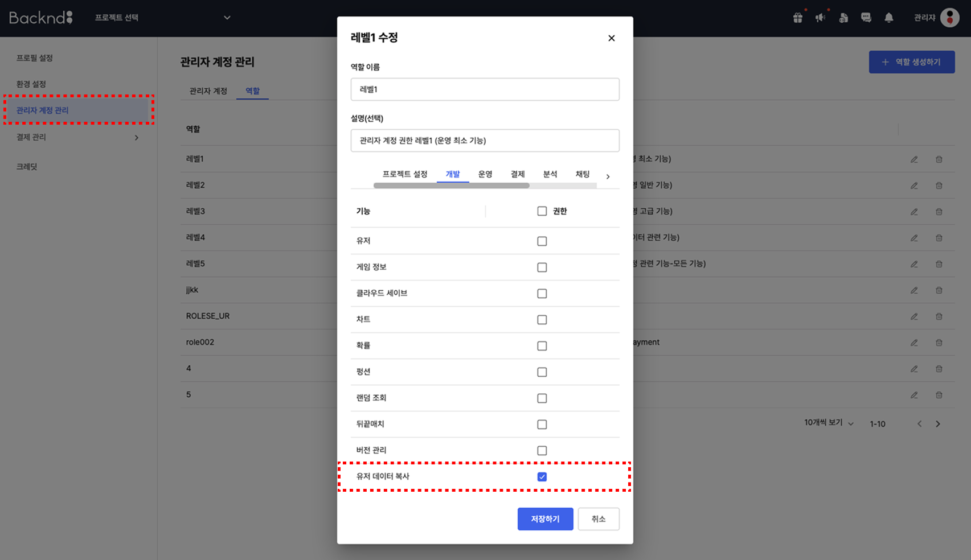Click the Backnd logo

click(40, 17)
